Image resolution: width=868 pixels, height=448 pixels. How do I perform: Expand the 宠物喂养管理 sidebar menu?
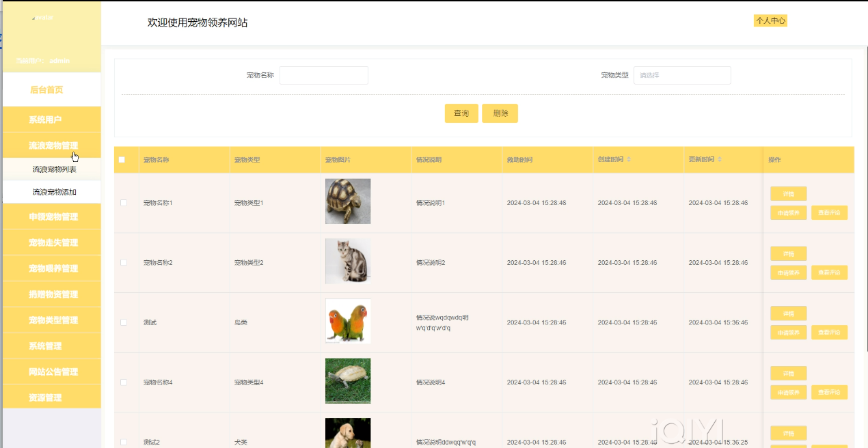pyautogui.click(x=52, y=268)
